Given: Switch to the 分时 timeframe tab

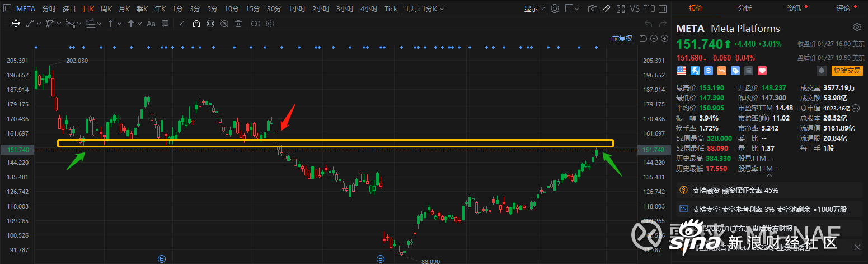Looking at the screenshot, I should click(49, 8).
